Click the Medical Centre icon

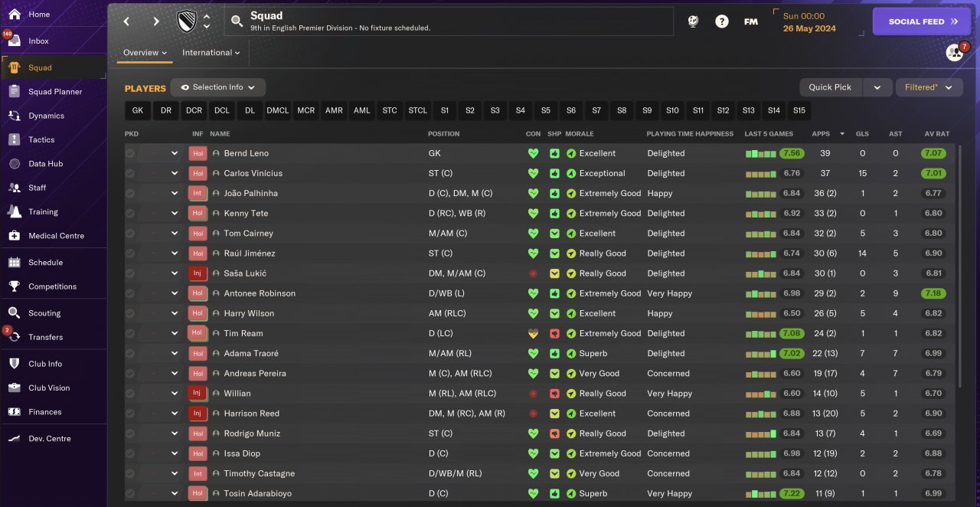click(x=15, y=236)
